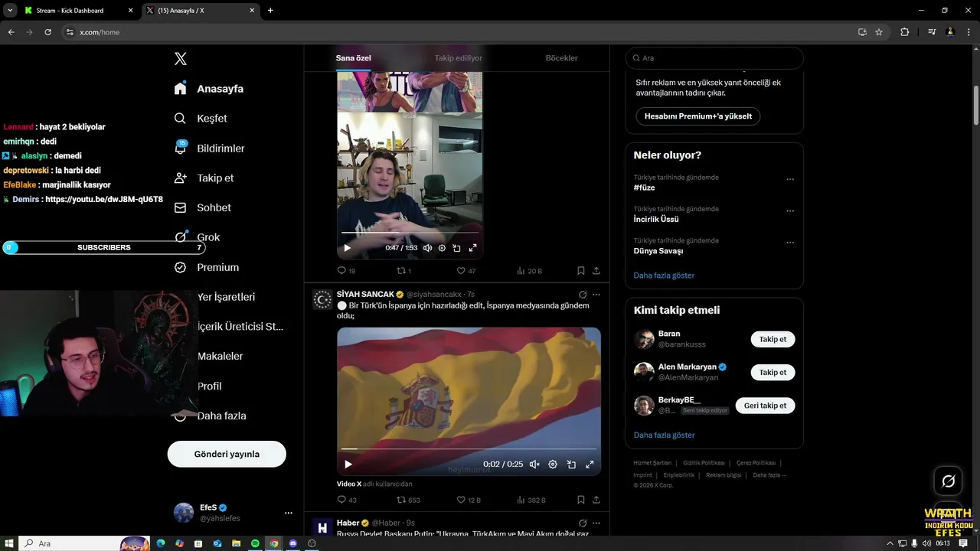
Task: Switch to the Böcekler tab
Action: click(561, 58)
